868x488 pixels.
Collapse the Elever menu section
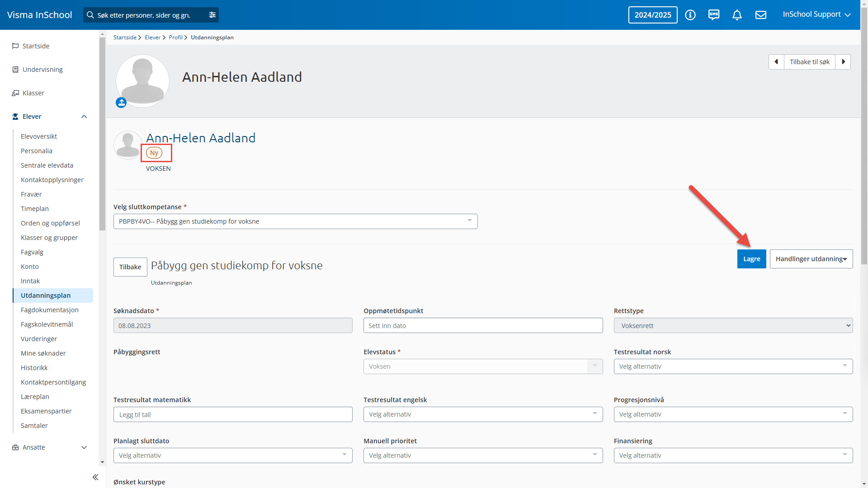click(x=84, y=117)
